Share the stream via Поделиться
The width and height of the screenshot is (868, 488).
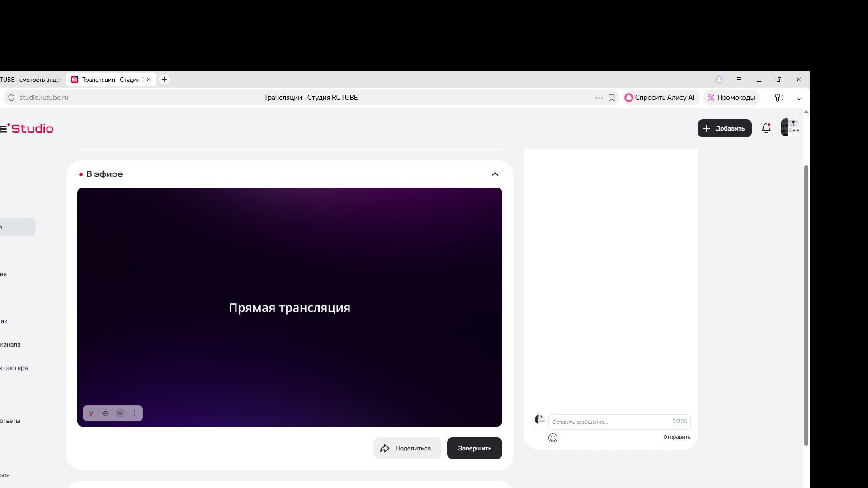(406, 448)
